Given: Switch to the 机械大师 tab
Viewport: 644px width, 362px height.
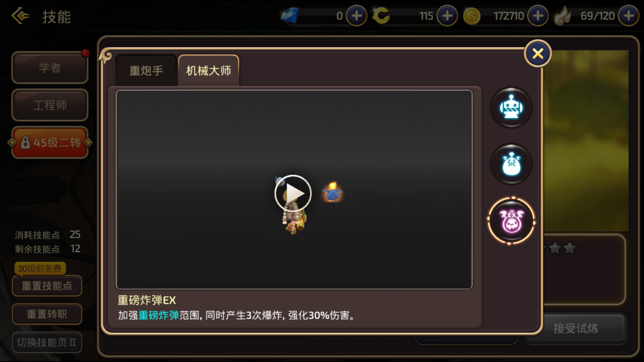Looking at the screenshot, I should point(209,71).
